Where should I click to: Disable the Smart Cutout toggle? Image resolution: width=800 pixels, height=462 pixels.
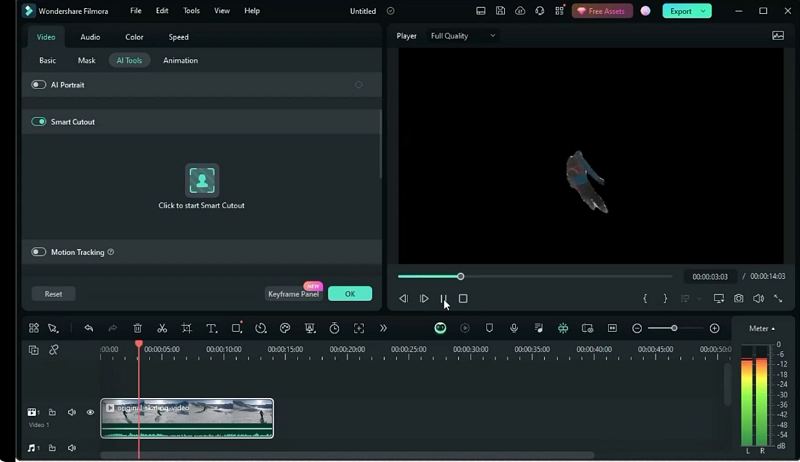(39, 121)
